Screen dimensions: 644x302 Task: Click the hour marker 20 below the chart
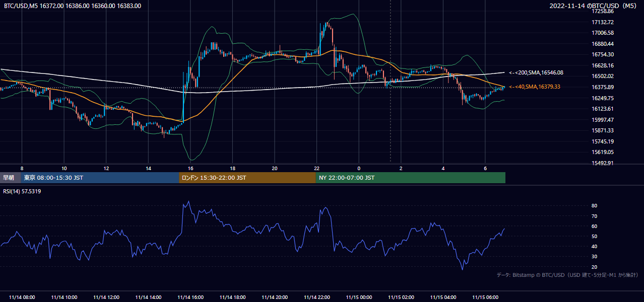275,168
